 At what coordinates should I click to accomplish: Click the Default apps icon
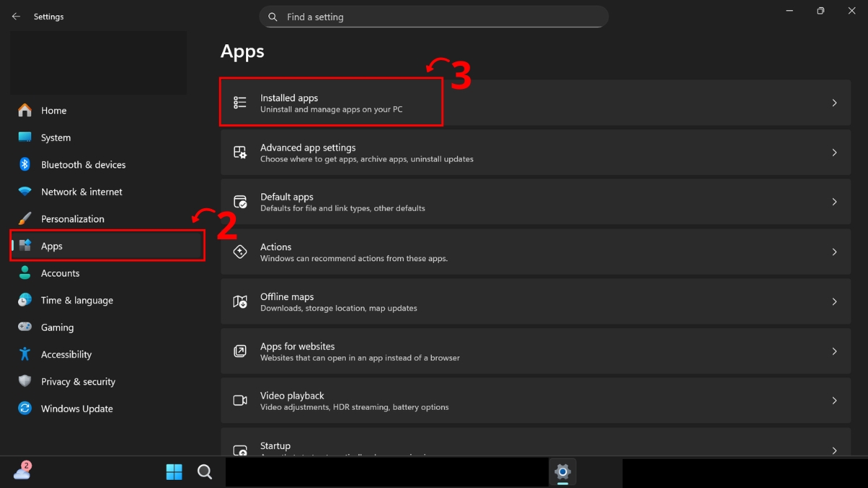pos(239,202)
